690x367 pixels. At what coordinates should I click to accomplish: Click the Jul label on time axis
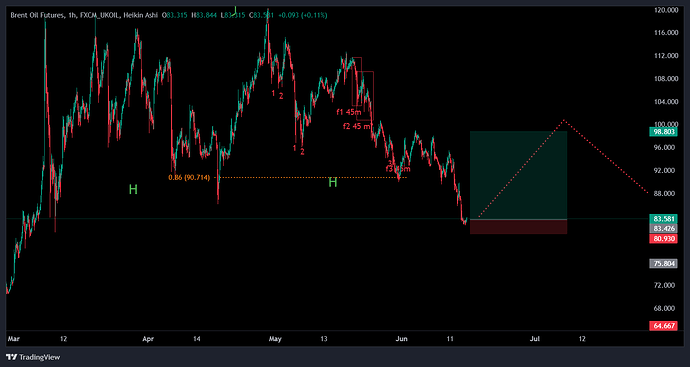coord(535,339)
